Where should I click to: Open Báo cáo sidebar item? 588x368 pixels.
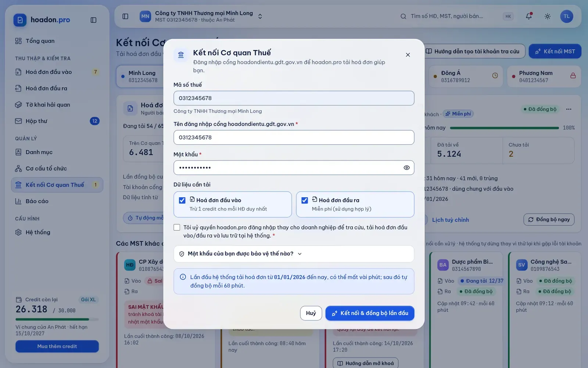(x=57, y=201)
